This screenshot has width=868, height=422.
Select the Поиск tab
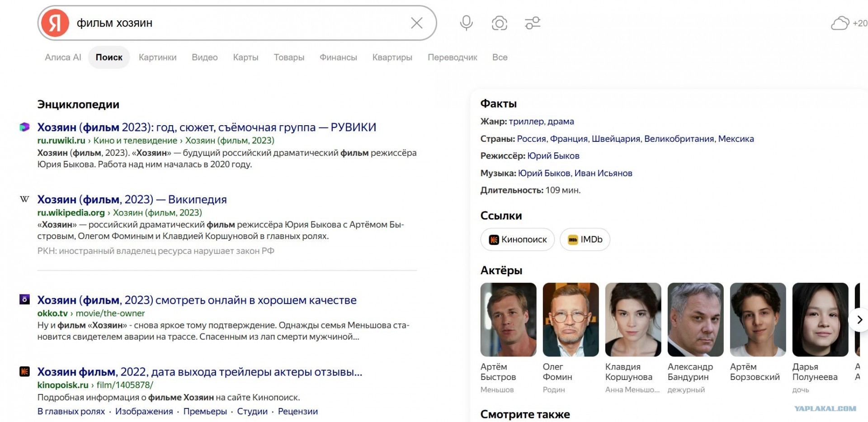(x=109, y=57)
